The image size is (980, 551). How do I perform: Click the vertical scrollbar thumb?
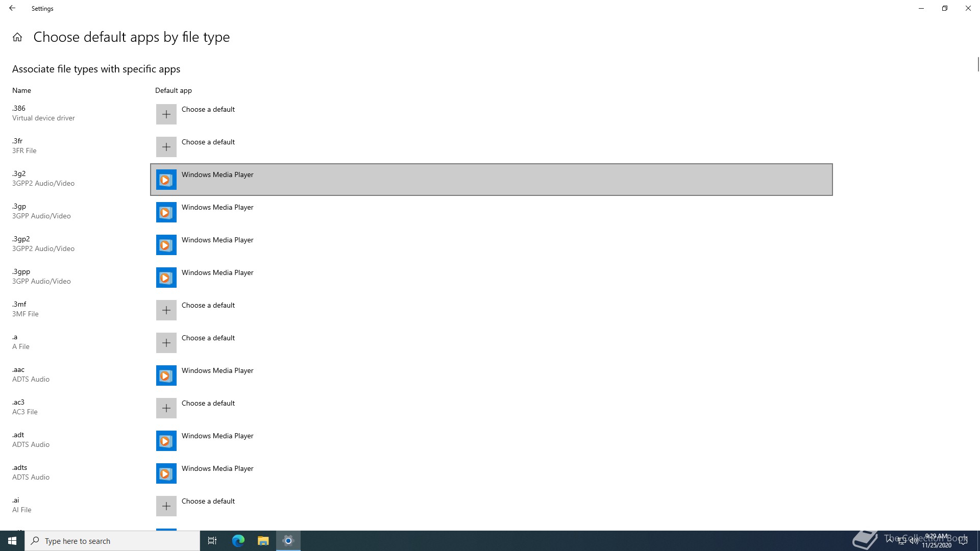(978, 64)
